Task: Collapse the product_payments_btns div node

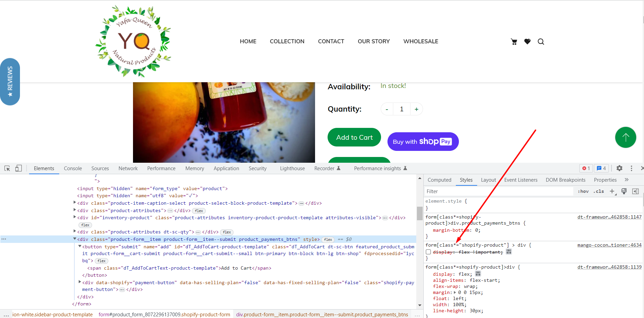Action: 74,239
